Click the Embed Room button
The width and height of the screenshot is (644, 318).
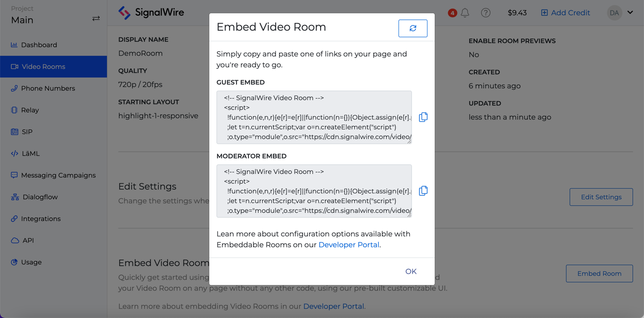599,274
